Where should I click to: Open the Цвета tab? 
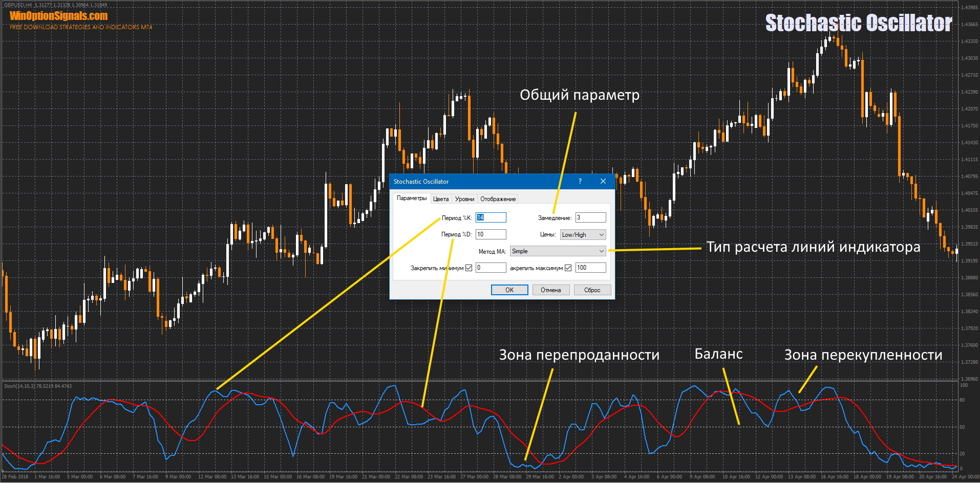coord(440,199)
